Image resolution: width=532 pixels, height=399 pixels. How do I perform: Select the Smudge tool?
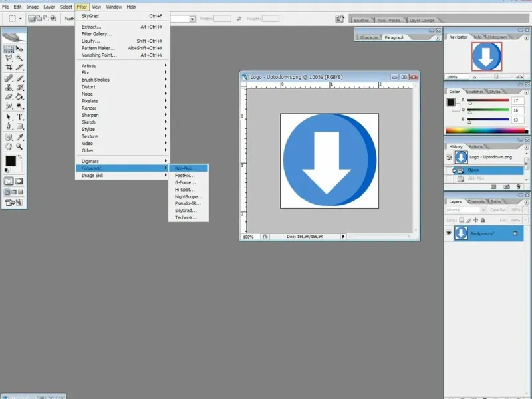9,106
